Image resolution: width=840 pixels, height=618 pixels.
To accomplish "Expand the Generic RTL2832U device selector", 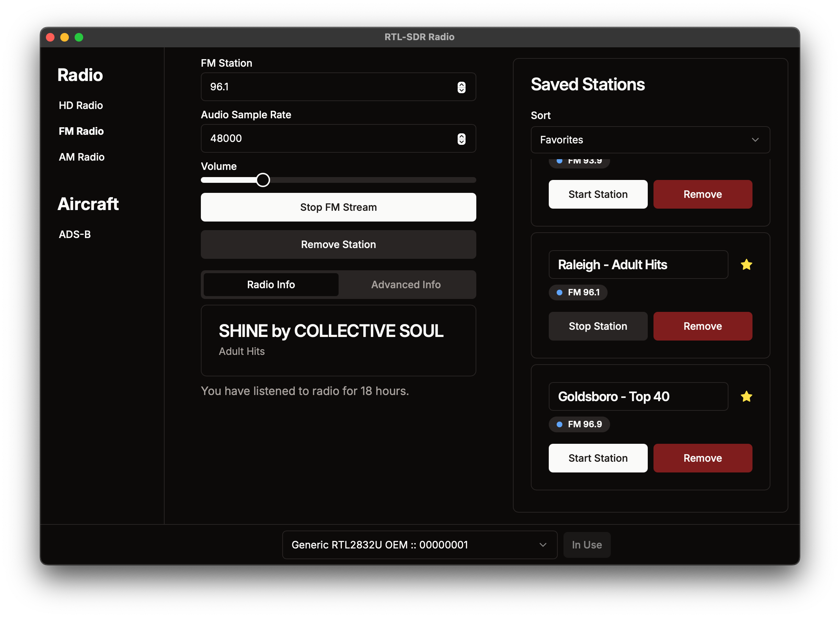I will pyautogui.click(x=419, y=545).
